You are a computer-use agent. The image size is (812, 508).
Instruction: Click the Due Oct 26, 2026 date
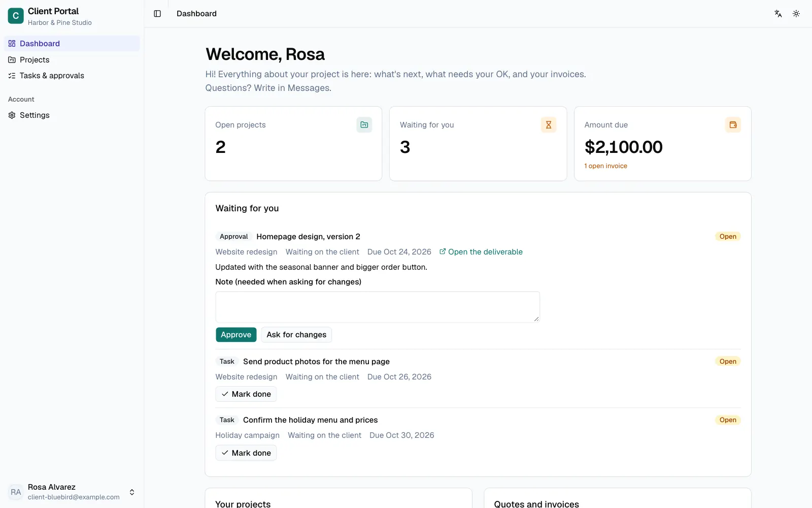pos(399,377)
